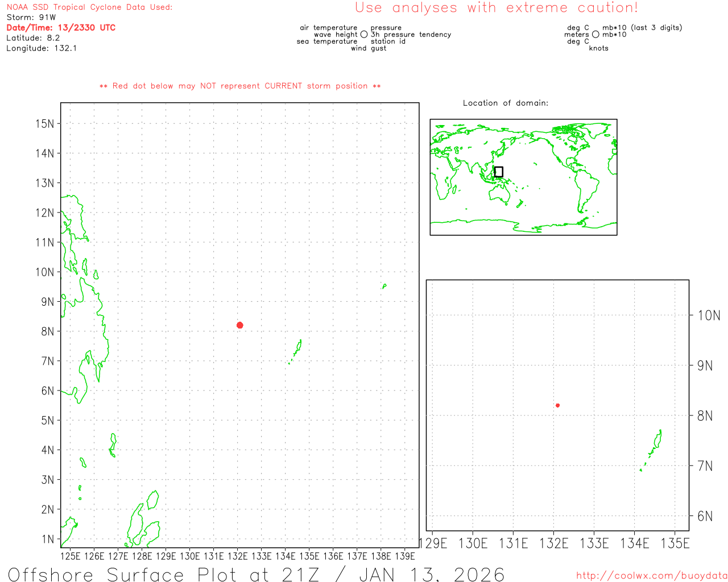The height and width of the screenshot is (582, 728).
Task: Click the station circle in right units legend
Action: point(595,35)
